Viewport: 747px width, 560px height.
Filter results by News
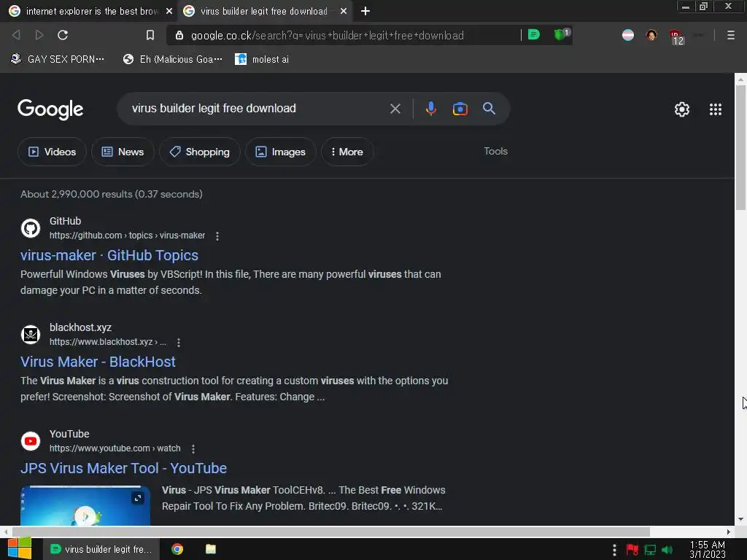click(x=123, y=152)
